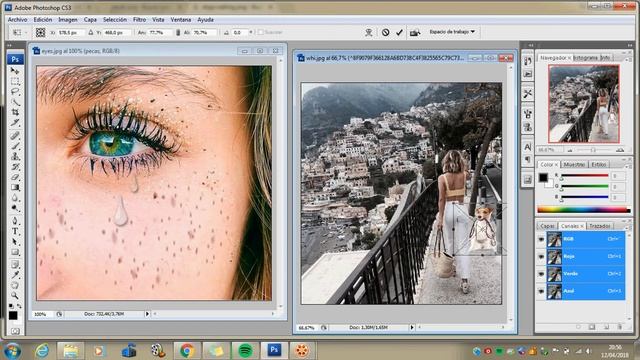Hide the Verde channel

(x=541, y=274)
